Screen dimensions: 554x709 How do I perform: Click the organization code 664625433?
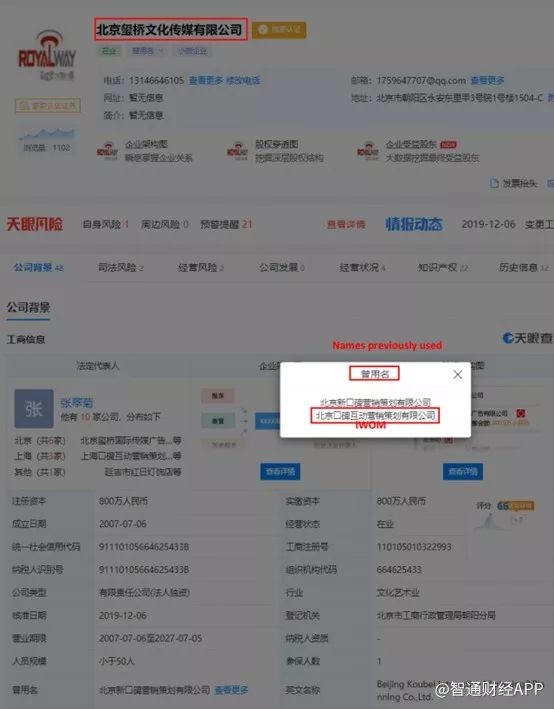point(399,570)
